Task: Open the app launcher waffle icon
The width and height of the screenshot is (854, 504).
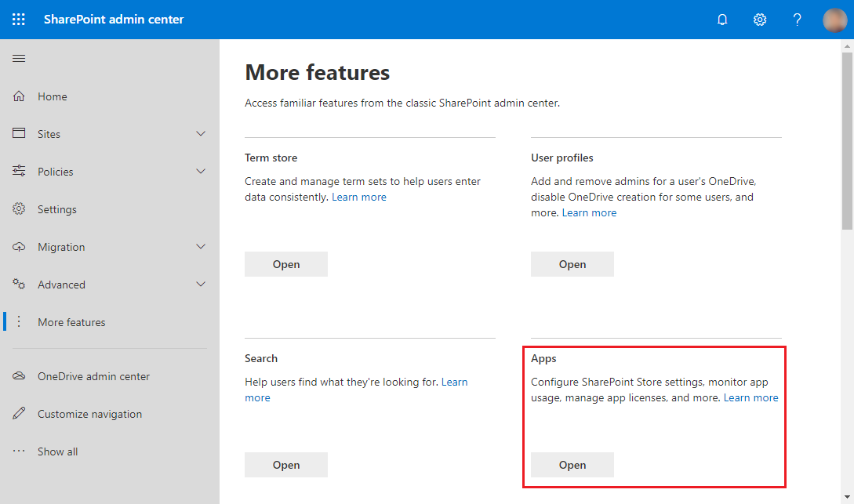Action: pyautogui.click(x=19, y=20)
